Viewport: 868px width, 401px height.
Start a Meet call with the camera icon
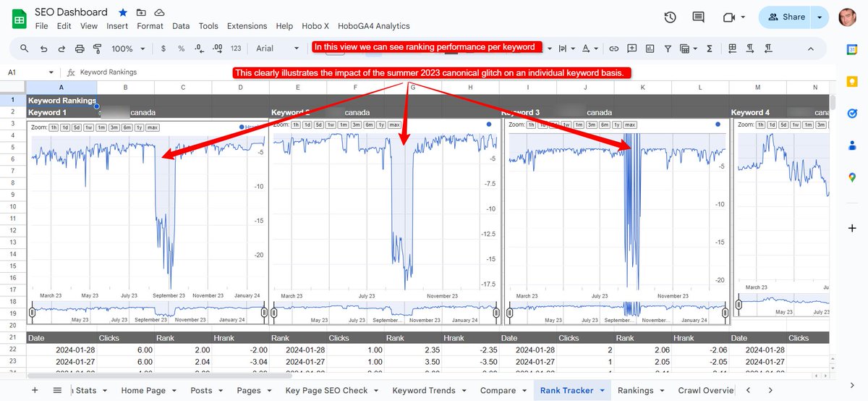[x=728, y=17]
